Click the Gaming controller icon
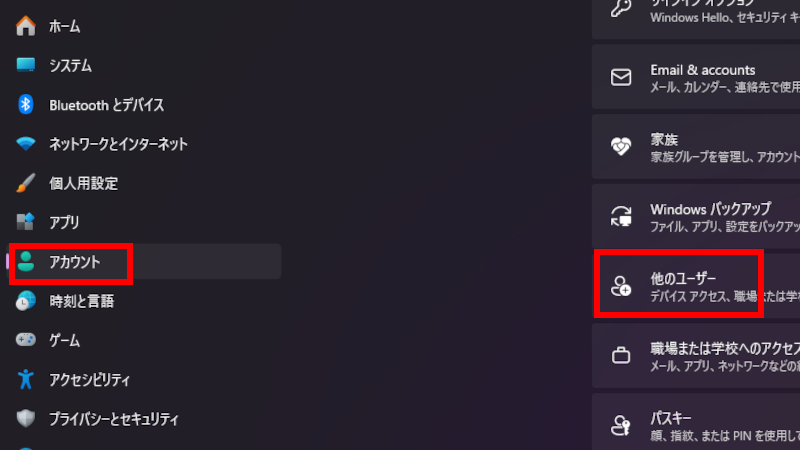This screenshot has height=450, width=800. [x=26, y=340]
